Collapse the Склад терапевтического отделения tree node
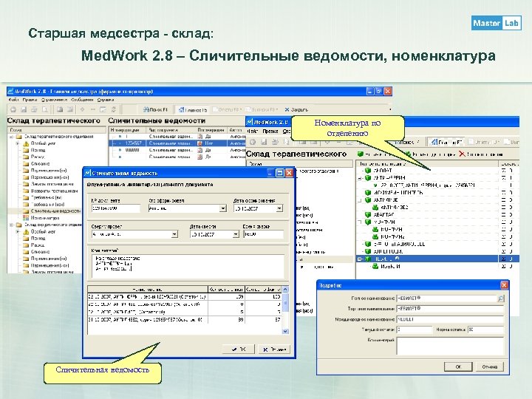The image size is (532, 399). coord(11,137)
